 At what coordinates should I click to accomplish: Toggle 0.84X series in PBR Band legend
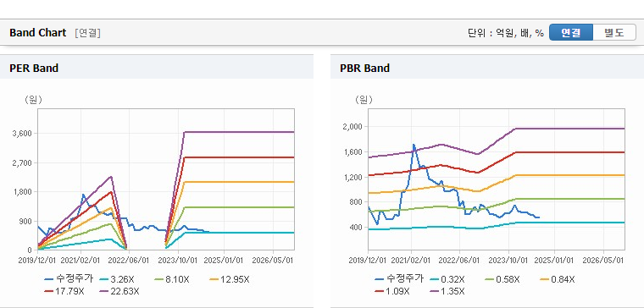click(x=558, y=280)
